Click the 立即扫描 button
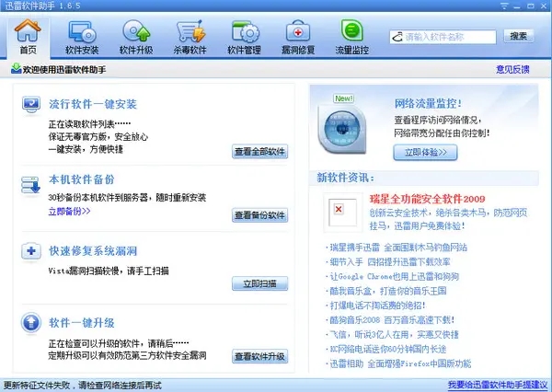 click(259, 283)
